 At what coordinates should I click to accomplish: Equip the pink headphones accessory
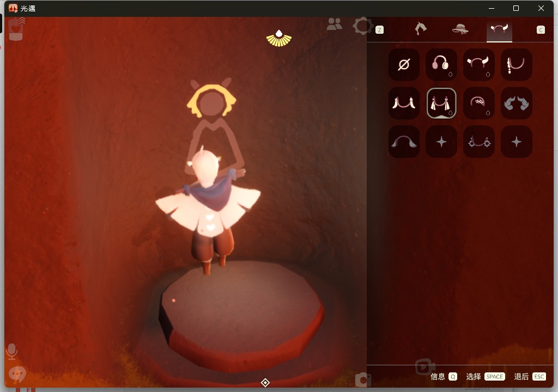pos(441,65)
